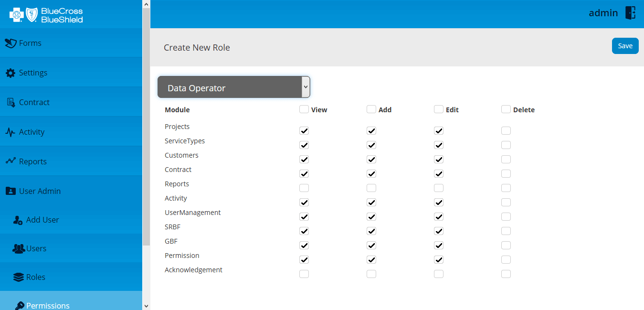Go to Users page
Image resolution: width=644 pixels, height=310 pixels.
click(x=71, y=248)
